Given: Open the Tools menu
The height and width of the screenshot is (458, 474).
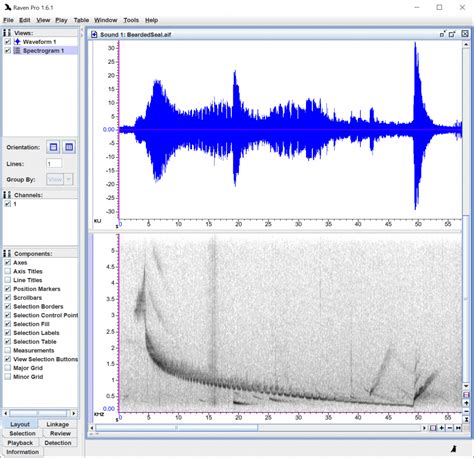Looking at the screenshot, I should (131, 20).
